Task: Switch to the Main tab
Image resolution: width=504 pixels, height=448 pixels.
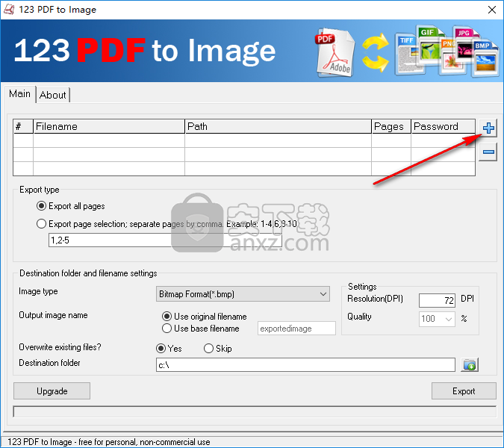Action: tap(19, 94)
